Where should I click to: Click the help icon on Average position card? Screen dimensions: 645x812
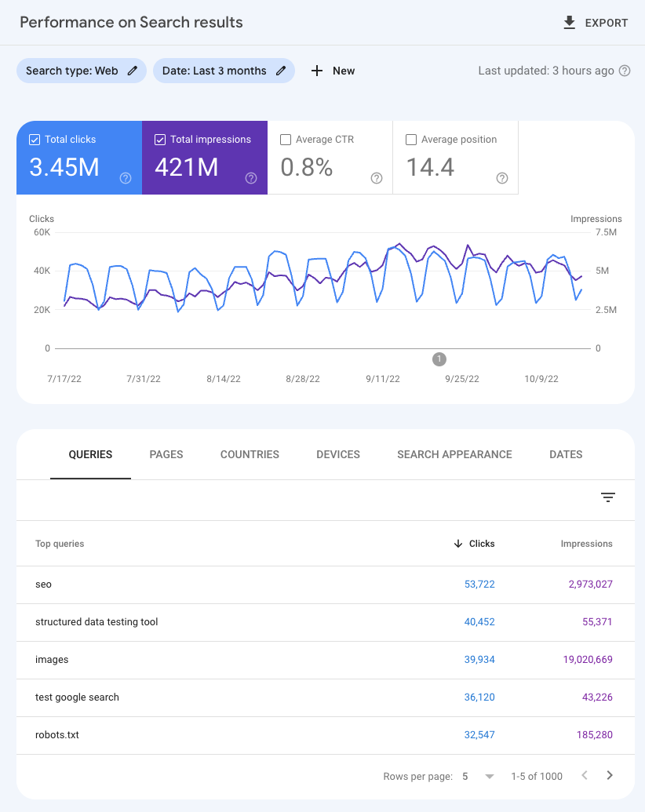[x=502, y=178]
